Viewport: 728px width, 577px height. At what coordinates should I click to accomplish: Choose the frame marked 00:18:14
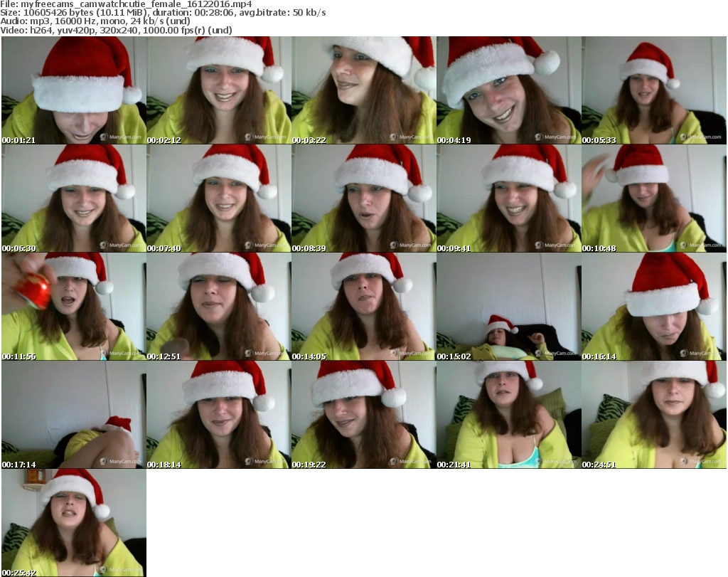(x=219, y=414)
